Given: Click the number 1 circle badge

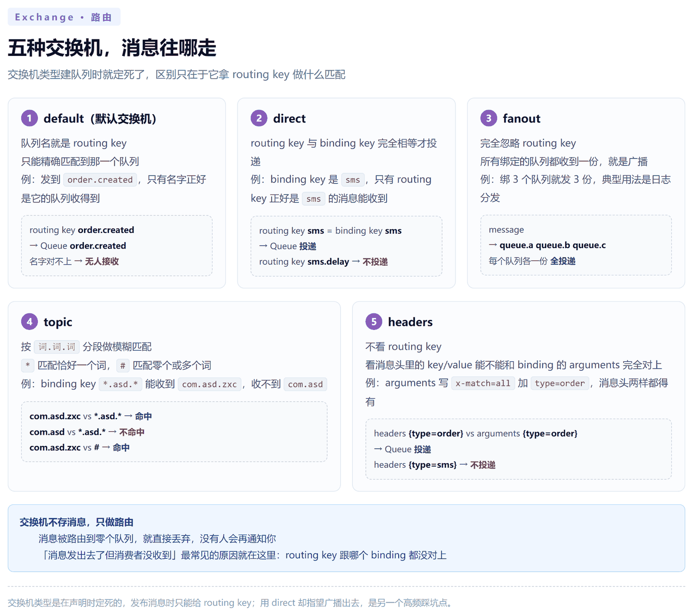Looking at the screenshot, I should coord(30,118).
